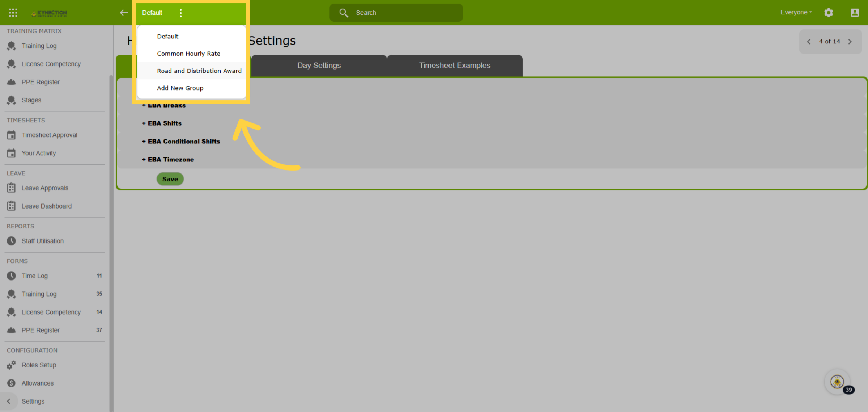The height and width of the screenshot is (412, 868).
Task: Click in the Search input field
Action: pos(396,13)
